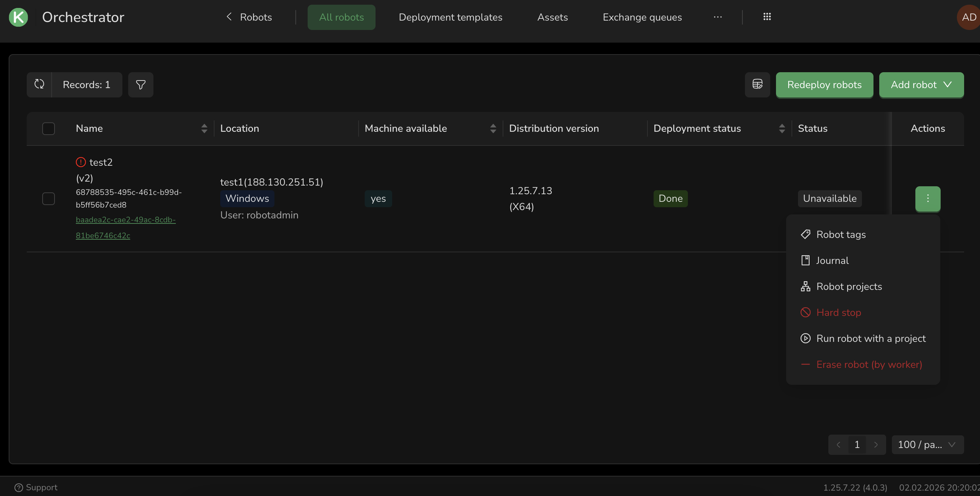Click the red warning icon beside test2

click(81, 162)
